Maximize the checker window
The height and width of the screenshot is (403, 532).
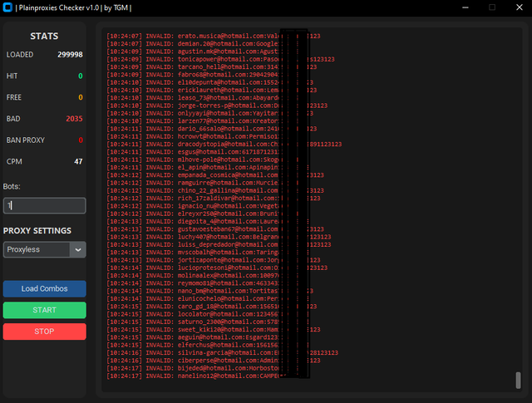tap(491, 7)
